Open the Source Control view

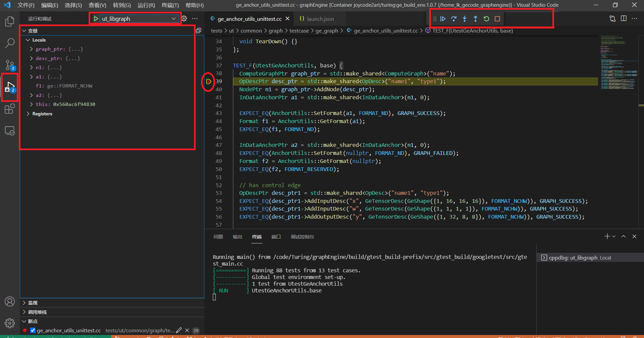[x=10, y=65]
